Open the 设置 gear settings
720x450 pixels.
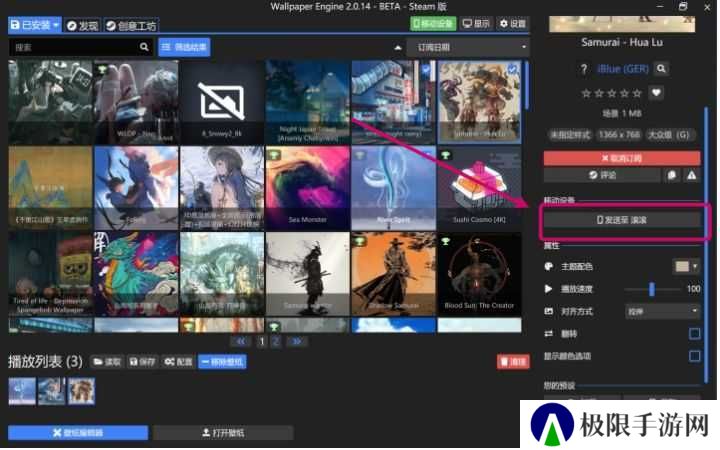tap(512, 23)
